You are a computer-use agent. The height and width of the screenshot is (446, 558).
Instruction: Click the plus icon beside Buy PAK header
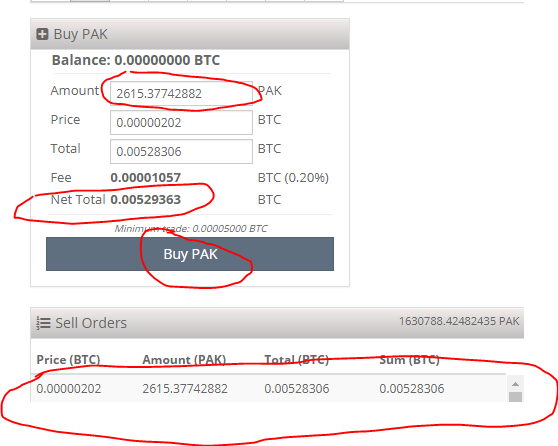pyautogui.click(x=42, y=34)
